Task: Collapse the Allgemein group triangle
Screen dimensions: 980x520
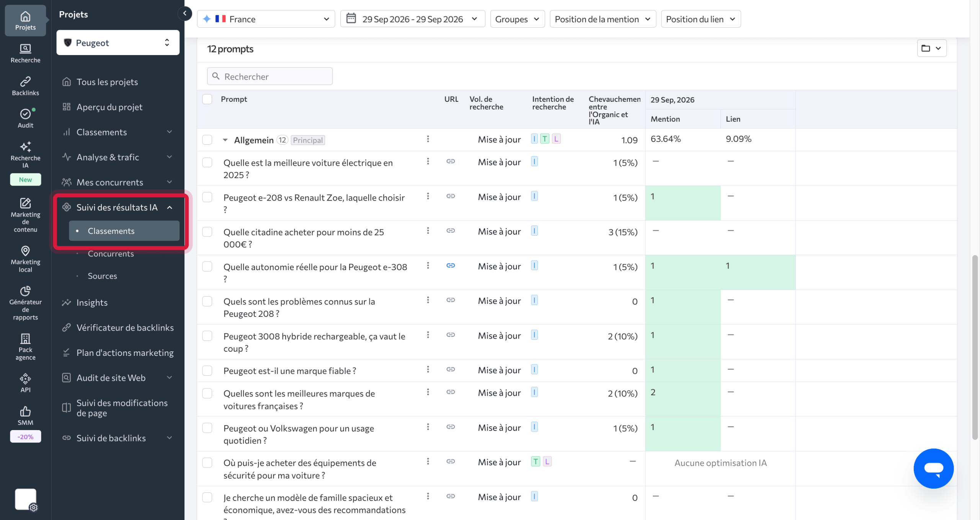Action: (x=225, y=140)
